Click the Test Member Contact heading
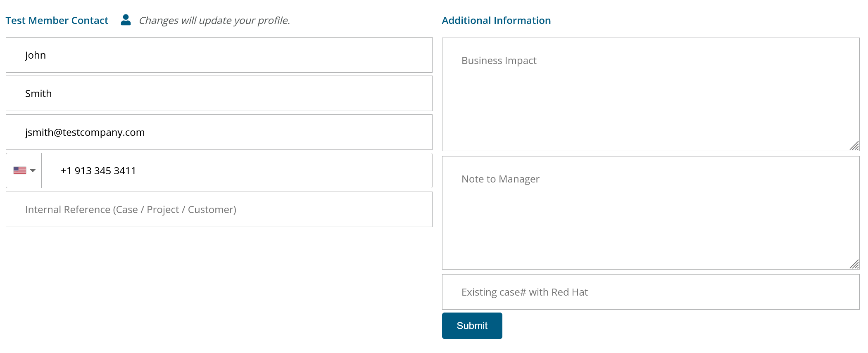Screen dimensions: 868x353 tap(57, 21)
